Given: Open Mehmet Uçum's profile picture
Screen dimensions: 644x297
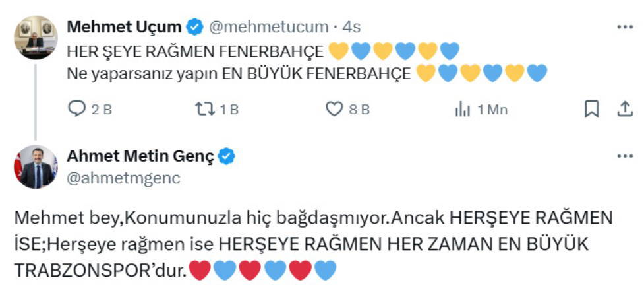Looking at the screenshot, I should (x=36, y=37).
